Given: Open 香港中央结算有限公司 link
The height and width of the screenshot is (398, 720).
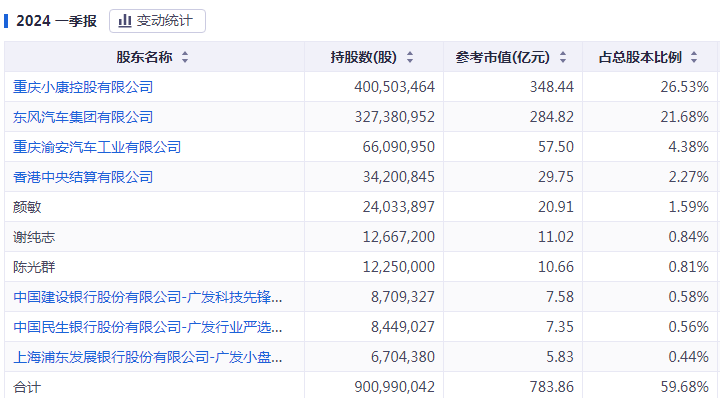Looking at the screenshot, I should (83, 177).
